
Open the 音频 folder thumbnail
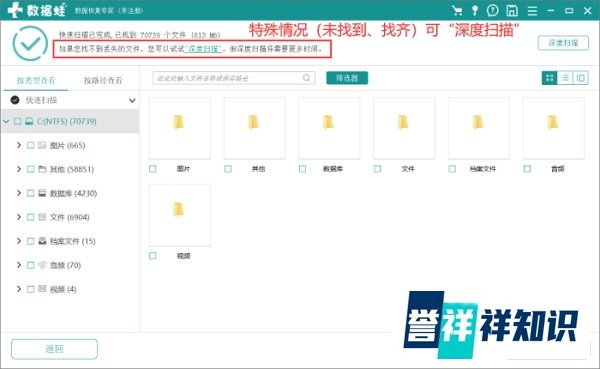point(554,128)
